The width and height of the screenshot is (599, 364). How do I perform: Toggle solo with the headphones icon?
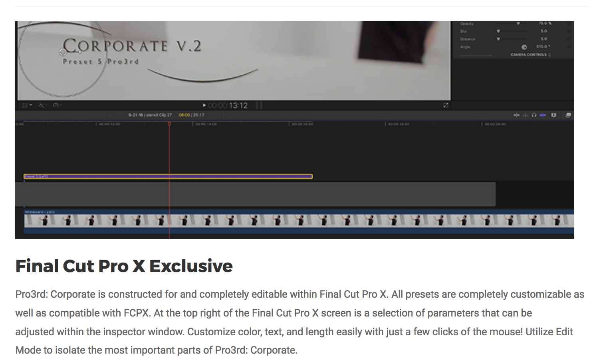pyautogui.click(x=534, y=115)
